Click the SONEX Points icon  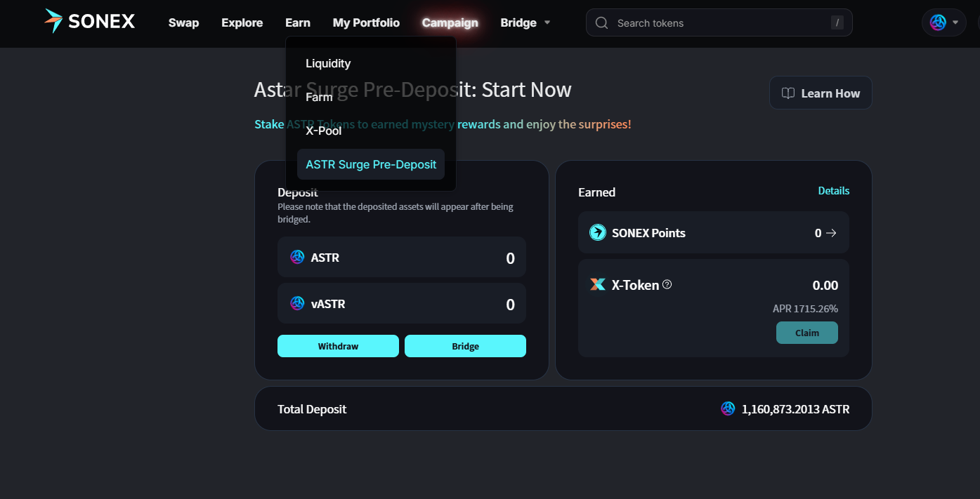tap(598, 232)
